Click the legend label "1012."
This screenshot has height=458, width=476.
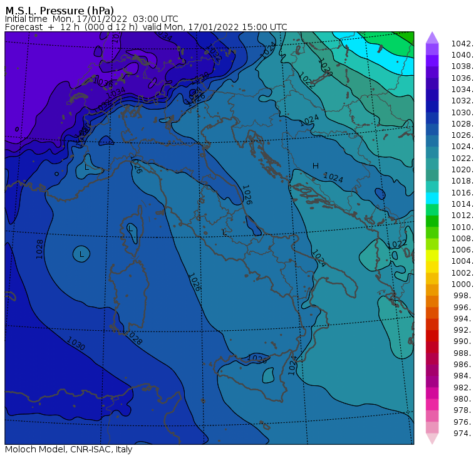462,216
